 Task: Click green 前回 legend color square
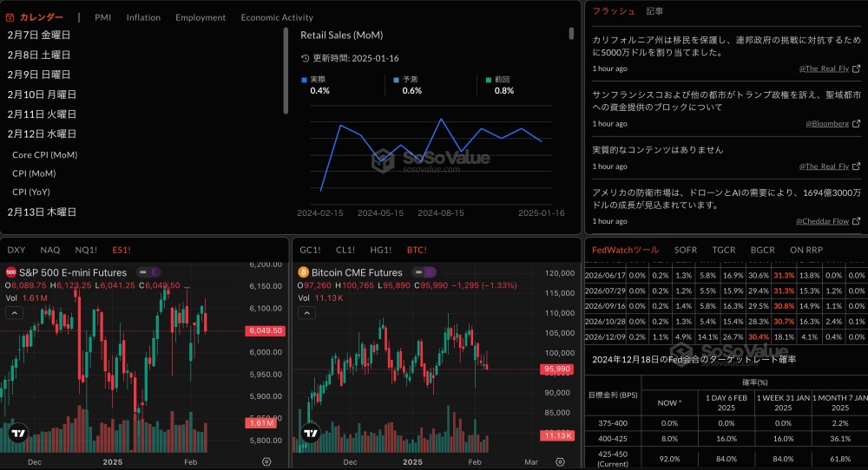pos(488,80)
